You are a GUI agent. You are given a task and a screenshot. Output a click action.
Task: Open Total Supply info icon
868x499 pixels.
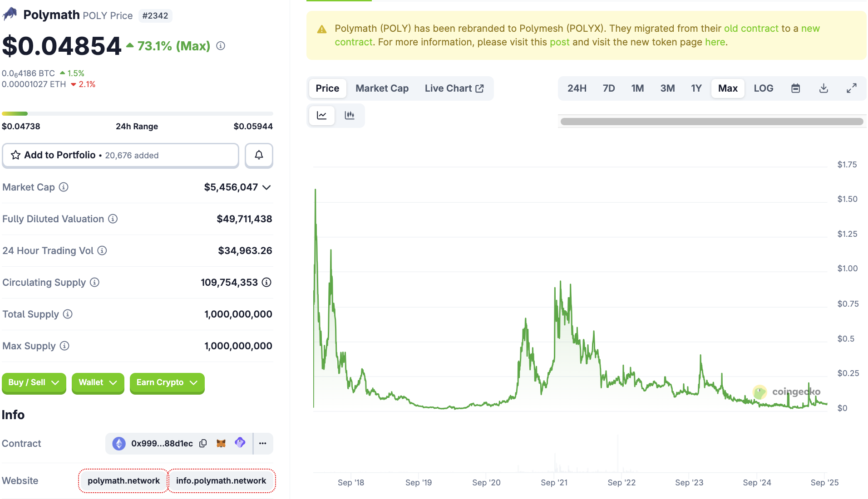68,314
